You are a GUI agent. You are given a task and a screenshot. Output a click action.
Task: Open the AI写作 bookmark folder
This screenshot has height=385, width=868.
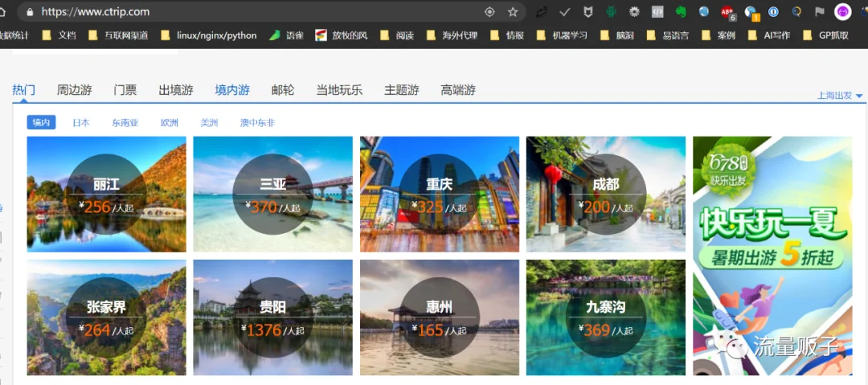(x=769, y=35)
